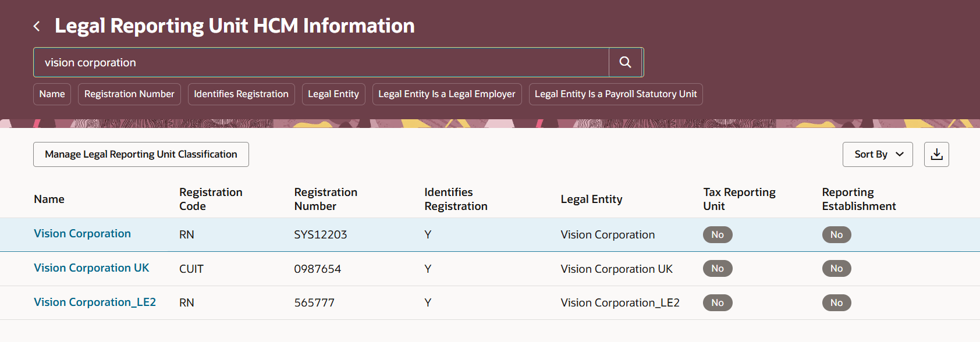Click the download export icon
This screenshot has width=980, height=342.
[936, 154]
